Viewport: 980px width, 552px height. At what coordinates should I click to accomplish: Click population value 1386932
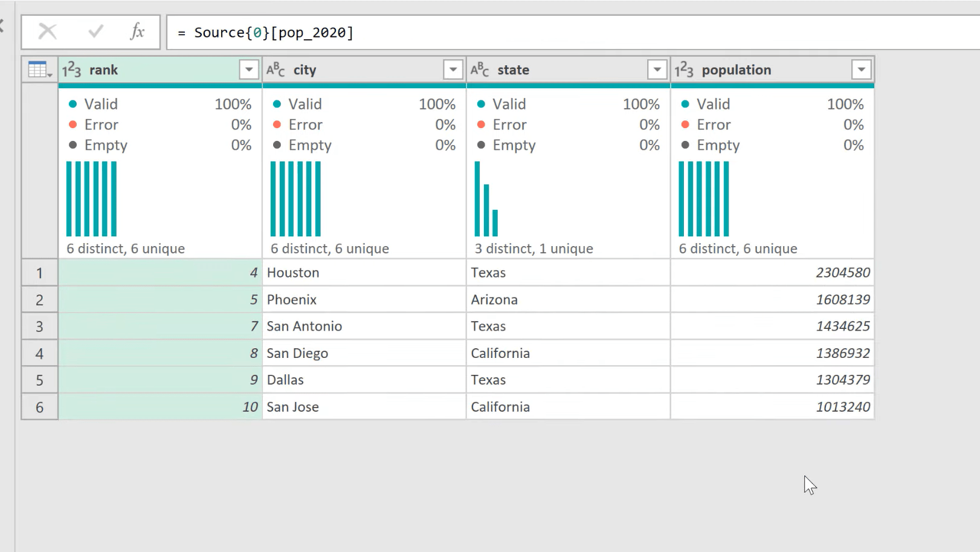[x=773, y=353]
